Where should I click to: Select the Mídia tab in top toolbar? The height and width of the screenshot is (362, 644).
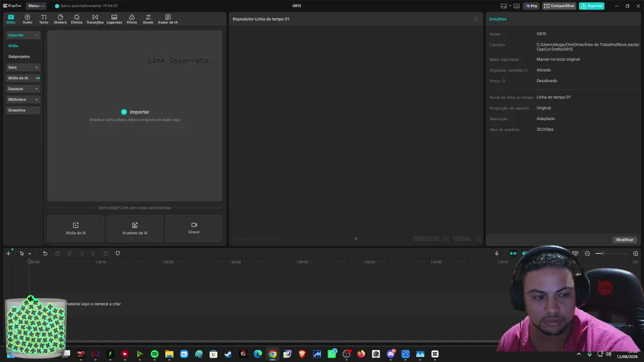[11, 19]
